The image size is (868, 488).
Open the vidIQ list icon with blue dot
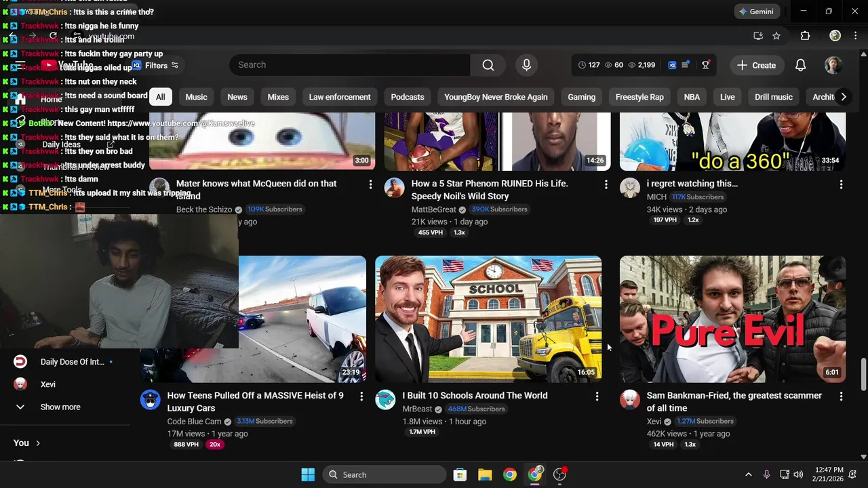coord(686,65)
